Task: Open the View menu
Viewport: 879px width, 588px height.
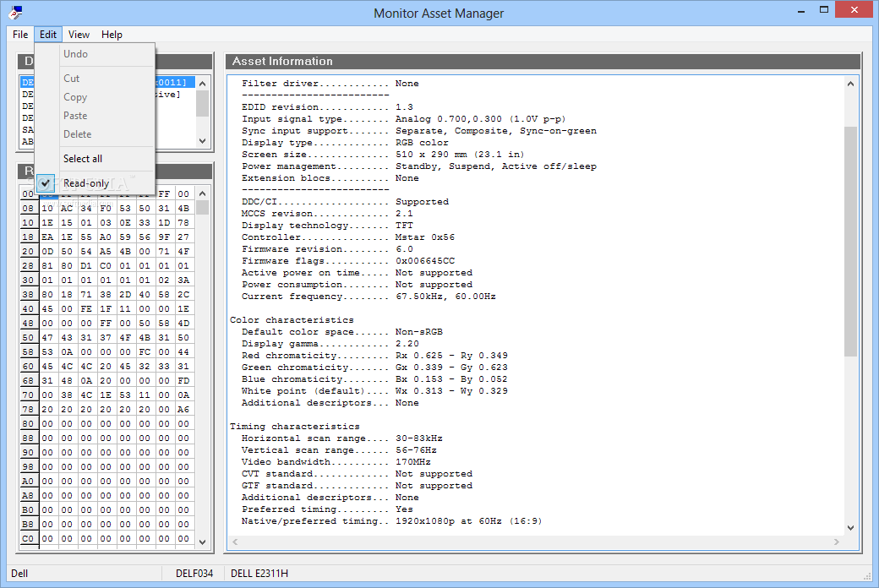Action: tap(79, 34)
